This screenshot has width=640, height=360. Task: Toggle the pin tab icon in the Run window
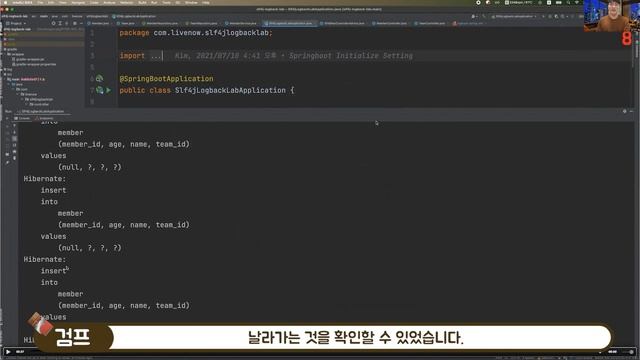click(x=7, y=163)
